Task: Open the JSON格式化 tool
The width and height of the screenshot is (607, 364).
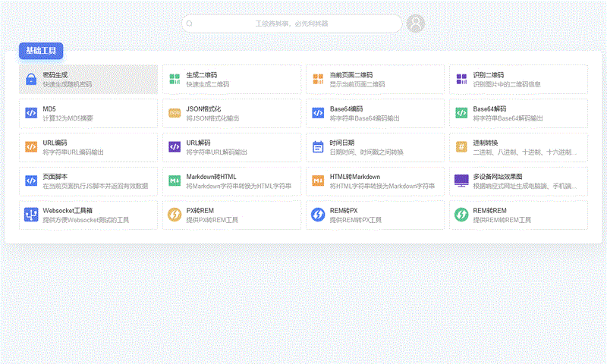Action: [x=231, y=113]
